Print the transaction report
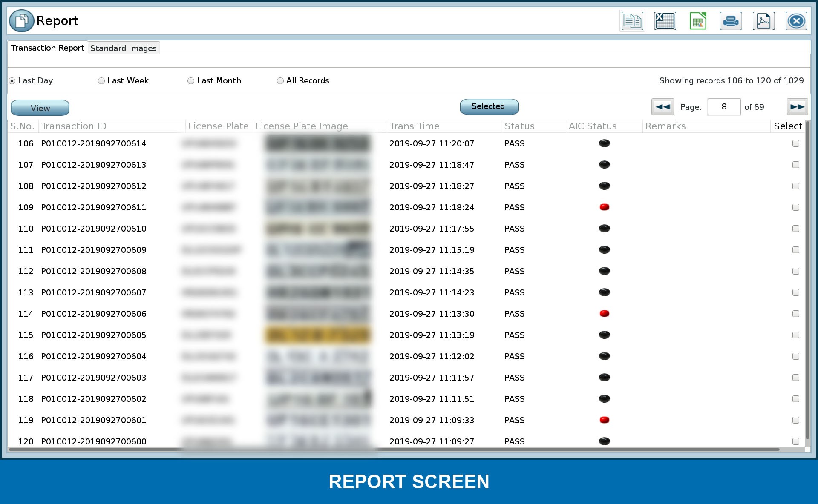Screen dimensions: 818x504 point(731,21)
